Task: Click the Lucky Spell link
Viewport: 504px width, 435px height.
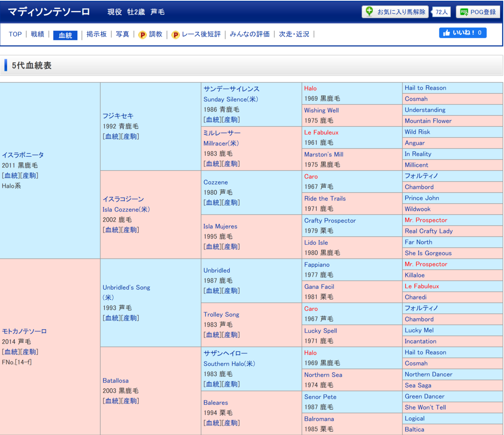Action: pyautogui.click(x=320, y=330)
